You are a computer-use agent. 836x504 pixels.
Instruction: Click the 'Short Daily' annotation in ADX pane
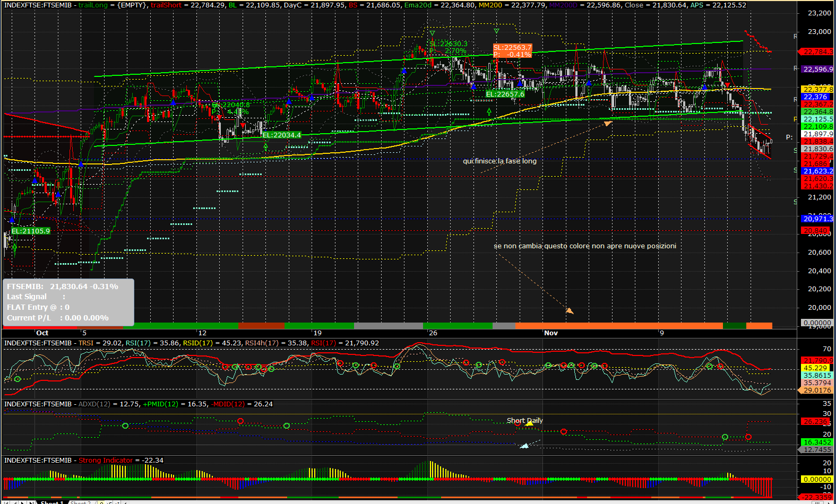[524, 420]
